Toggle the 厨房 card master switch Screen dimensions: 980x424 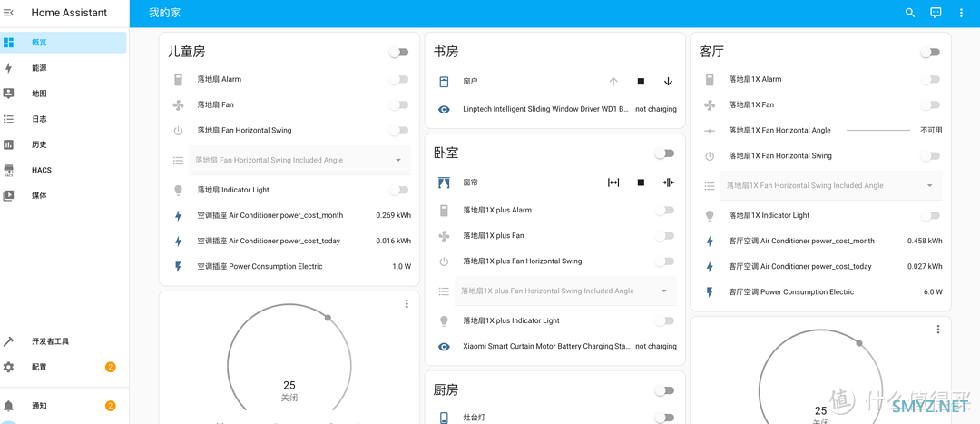(x=664, y=390)
